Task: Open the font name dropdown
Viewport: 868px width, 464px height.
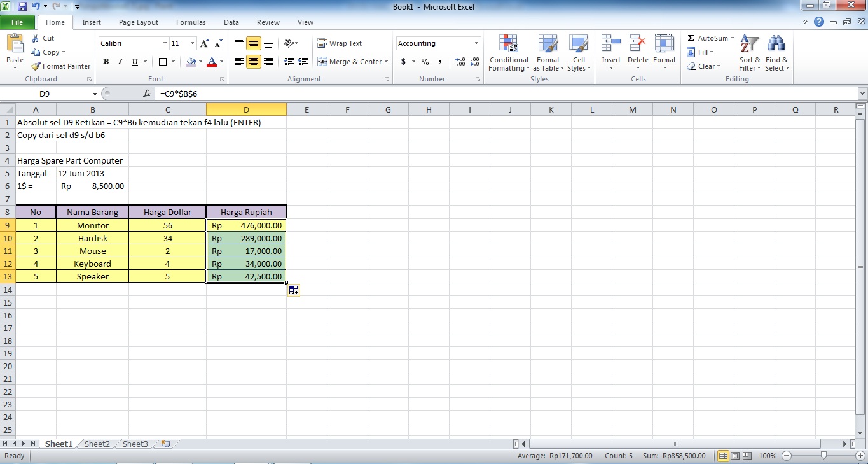Action: [x=164, y=43]
